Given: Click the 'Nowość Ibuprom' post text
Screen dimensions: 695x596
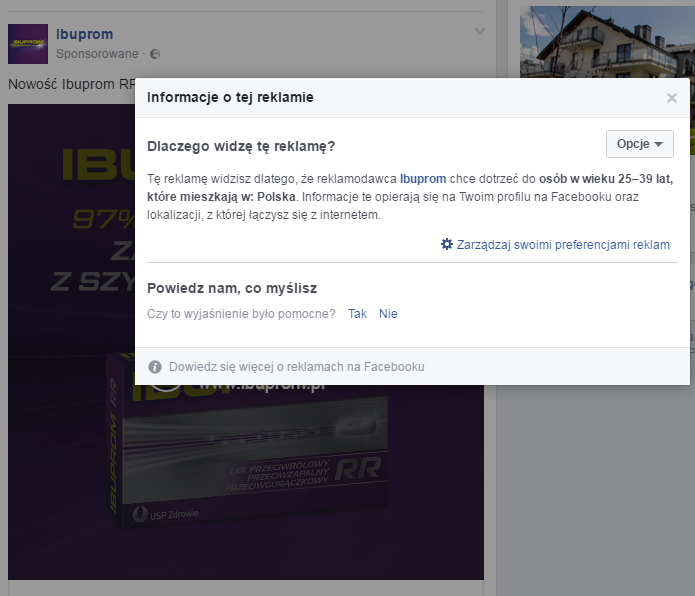Looking at the screenshot, I should [72, 84].
